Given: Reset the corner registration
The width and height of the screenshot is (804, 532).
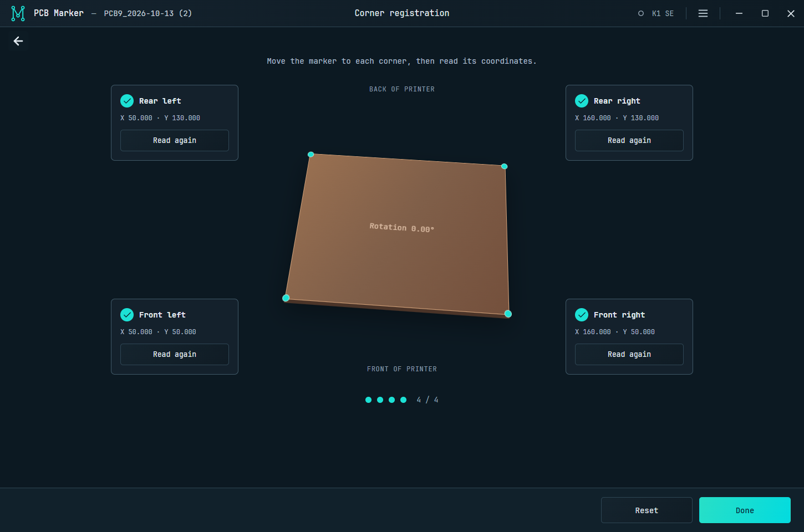Looking at the screenshot, I should (647, 510).
